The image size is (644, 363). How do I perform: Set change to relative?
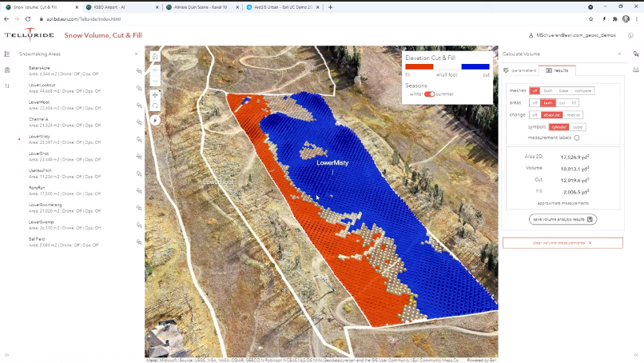(x=573, y=115)
